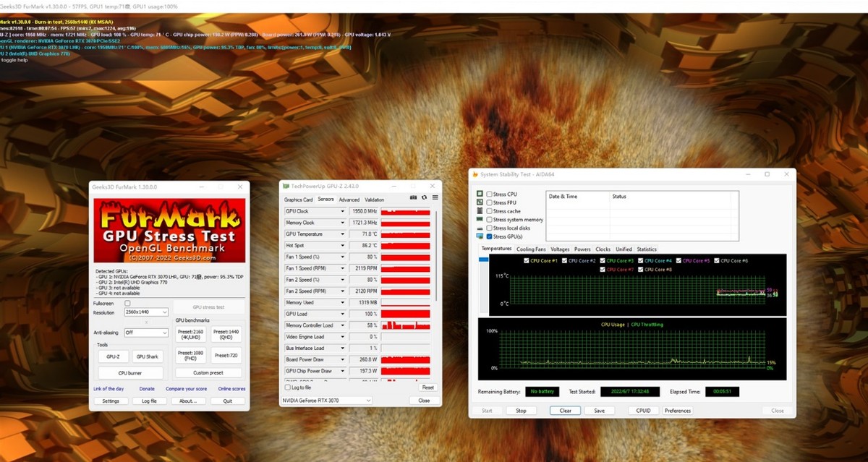Switch to the Advanced tab in GPU-Z

(349, 200)
